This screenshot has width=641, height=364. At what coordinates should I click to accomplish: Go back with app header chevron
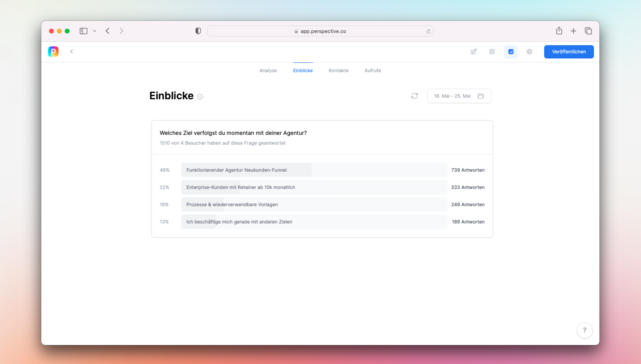(72, 52)
